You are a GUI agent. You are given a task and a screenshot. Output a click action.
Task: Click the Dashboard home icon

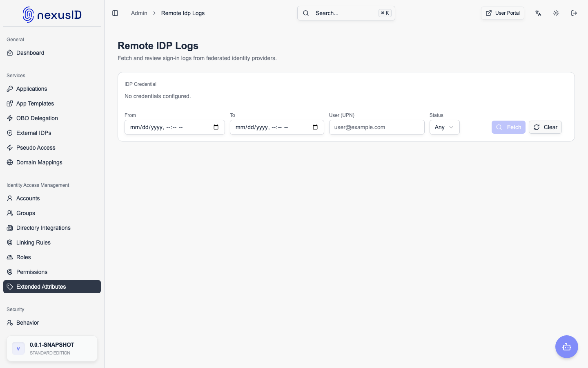(x=10, y=53)
